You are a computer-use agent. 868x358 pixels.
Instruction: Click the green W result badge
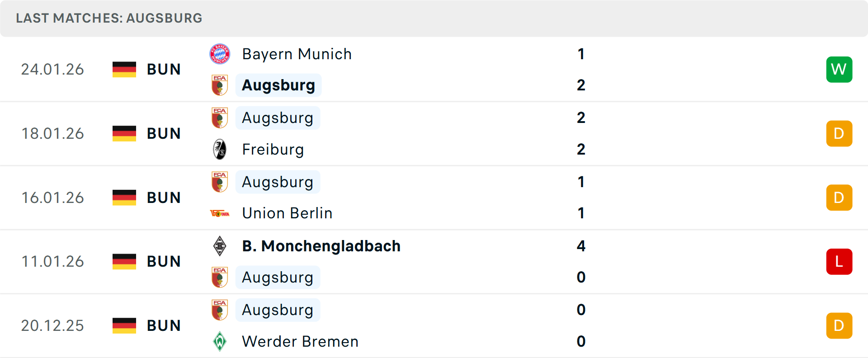(839, 69)
